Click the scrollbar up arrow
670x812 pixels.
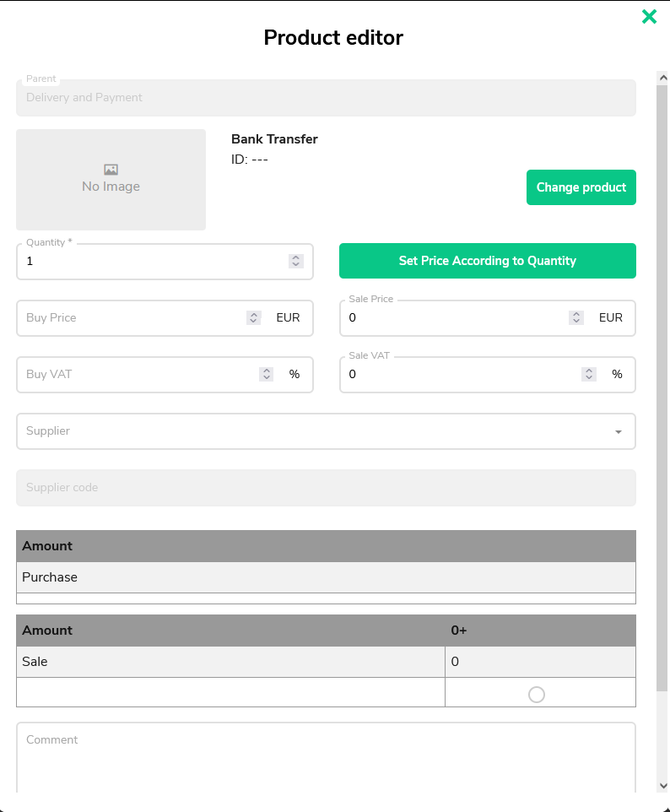pos(663,78)
